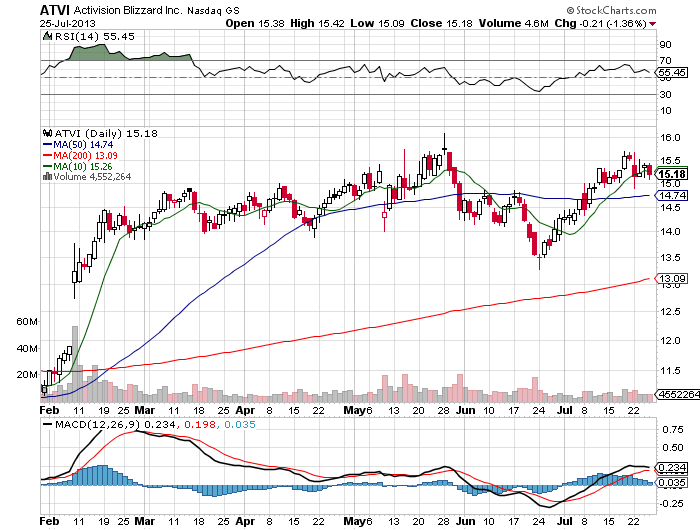The width and height of the screenshot is (700, 530).
Task: Click the 11.5 price axis label
Action: (670, 370)
